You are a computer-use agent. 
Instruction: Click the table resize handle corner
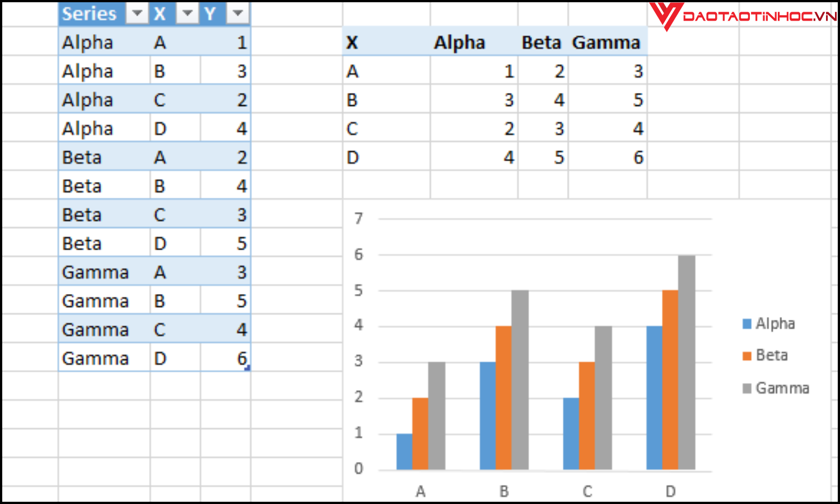coord(248,368)
